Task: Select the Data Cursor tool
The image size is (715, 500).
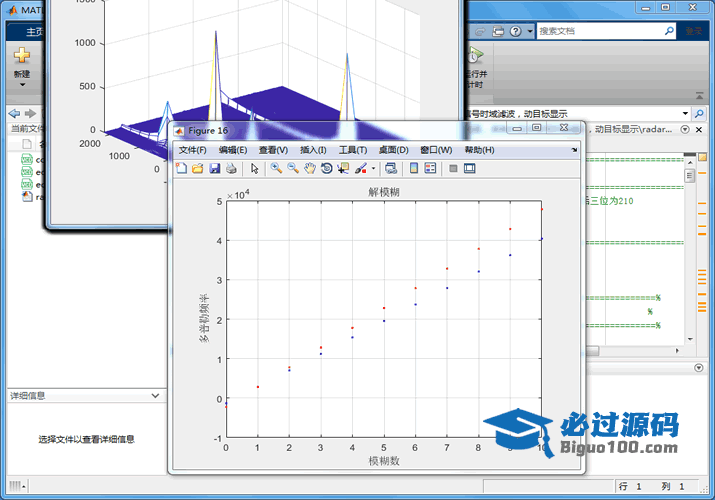Action: tap(343, 168)
